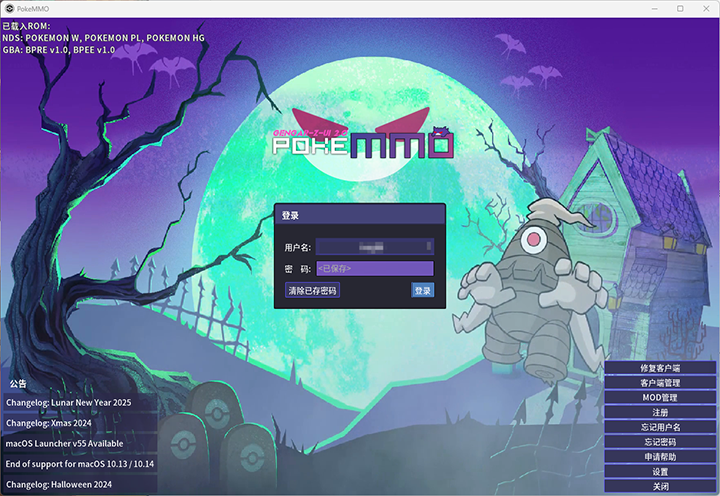Image resolution: width=720 pixels, height=496 pixels.
Task: Focus the 用户名 username field
Action: [375, 247]
